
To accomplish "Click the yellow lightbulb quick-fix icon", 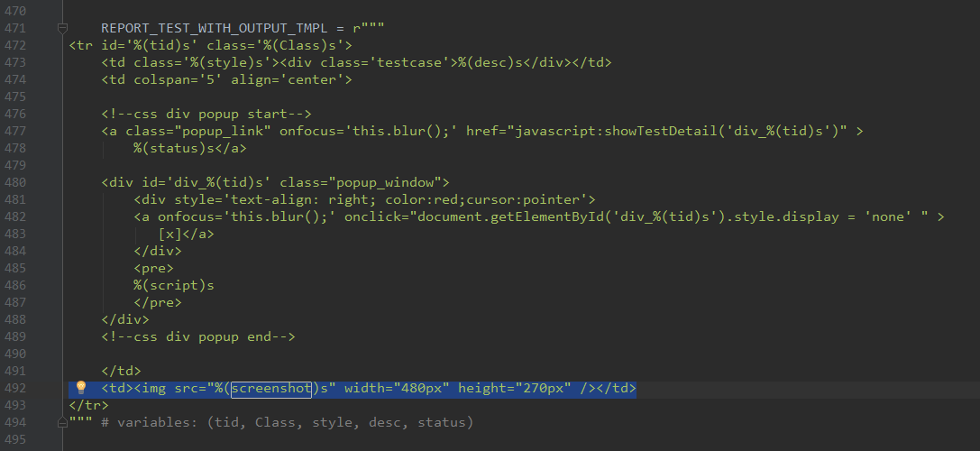I will (x=80, y=388).
